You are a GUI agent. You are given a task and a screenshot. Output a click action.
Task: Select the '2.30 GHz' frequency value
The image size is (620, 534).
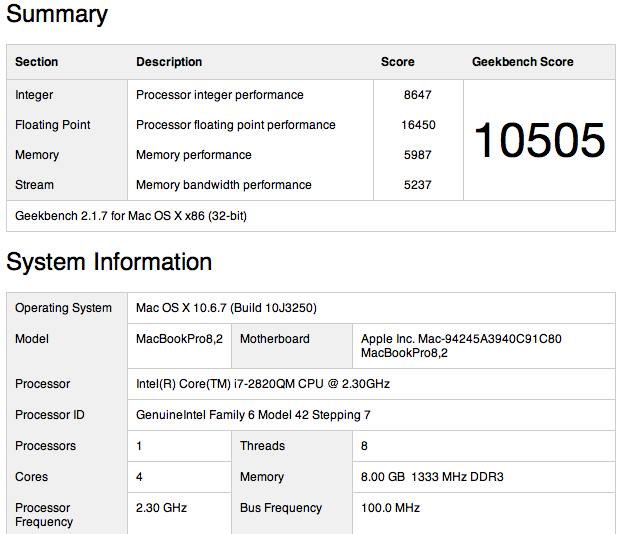[161, 508]
